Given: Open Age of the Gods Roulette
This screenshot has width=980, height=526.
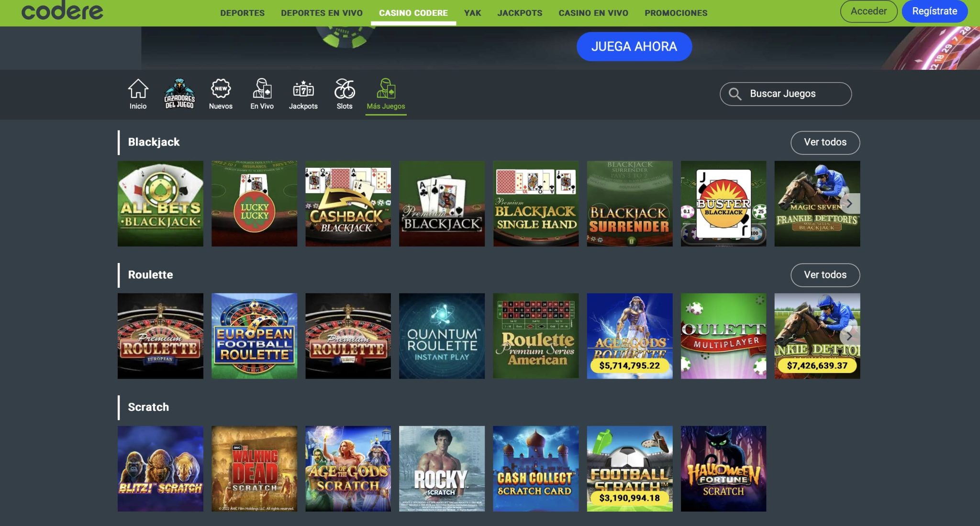Looking at the screenshot, I should tap(630, 336).
